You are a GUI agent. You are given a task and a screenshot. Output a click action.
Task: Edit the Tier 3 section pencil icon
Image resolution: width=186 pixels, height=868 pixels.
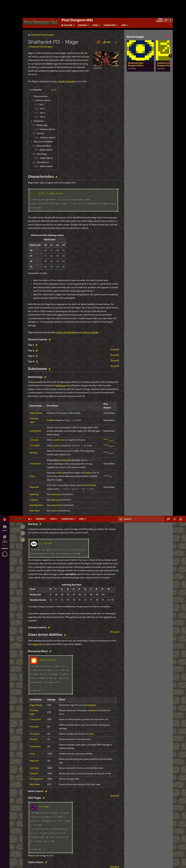[x=37, y=356]
